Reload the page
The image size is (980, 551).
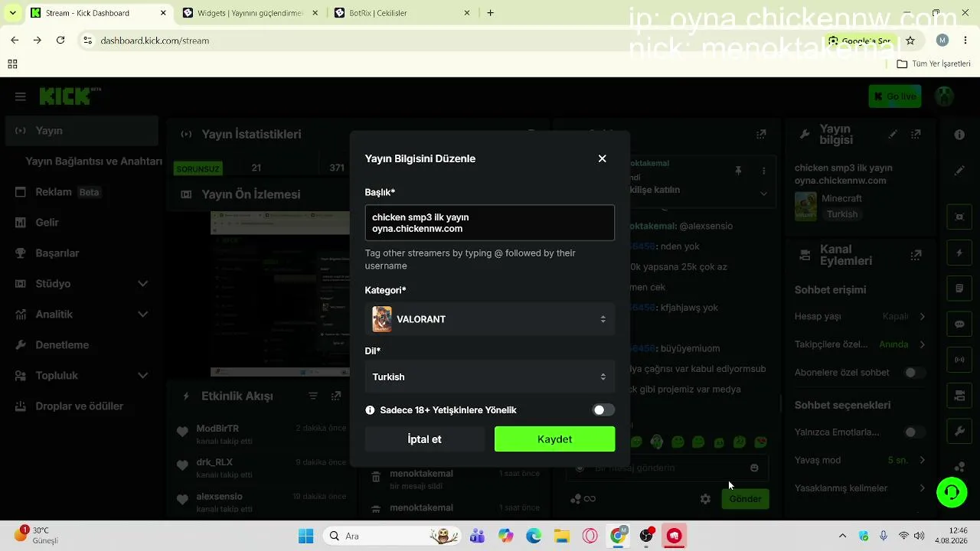60,41
